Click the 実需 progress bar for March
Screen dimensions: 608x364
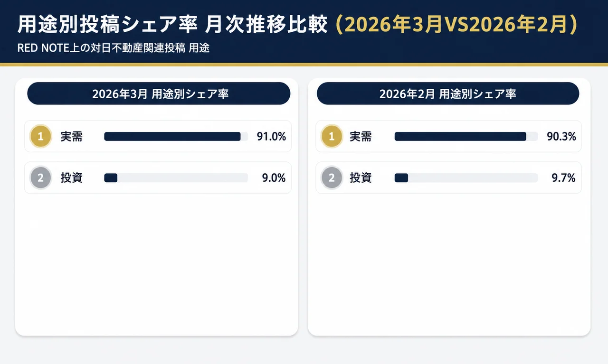pyautogui.click(x=176, y=137)
